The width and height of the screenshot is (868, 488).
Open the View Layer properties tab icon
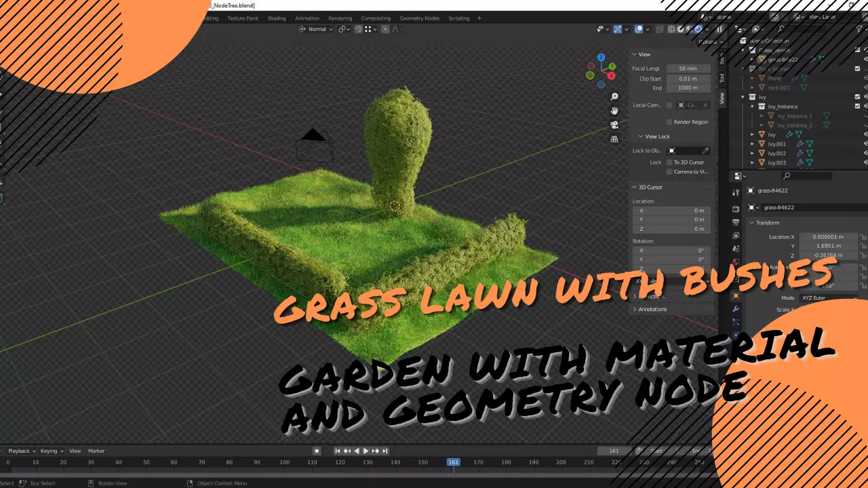[x=736, y=235]
